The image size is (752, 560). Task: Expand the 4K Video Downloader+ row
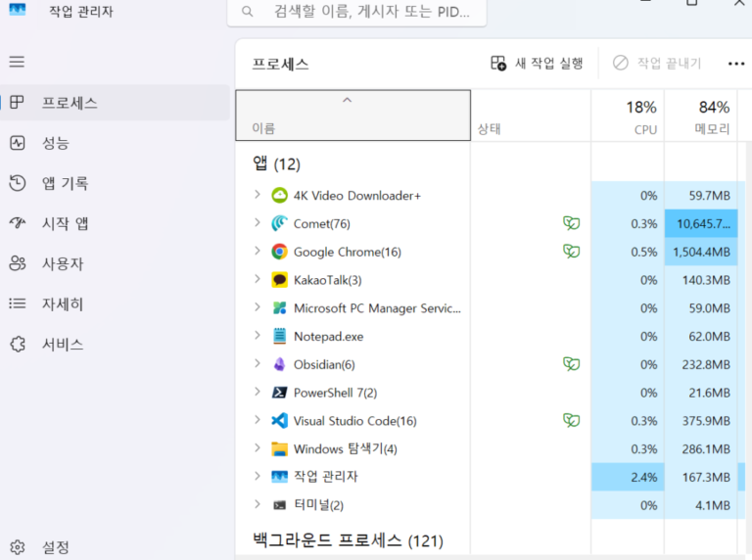tap(258, 195)
